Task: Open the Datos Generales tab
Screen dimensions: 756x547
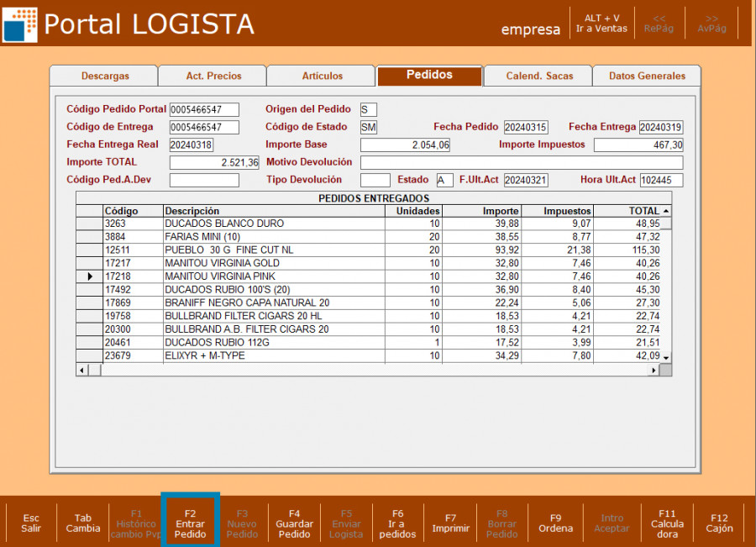Action: (647, 76)
